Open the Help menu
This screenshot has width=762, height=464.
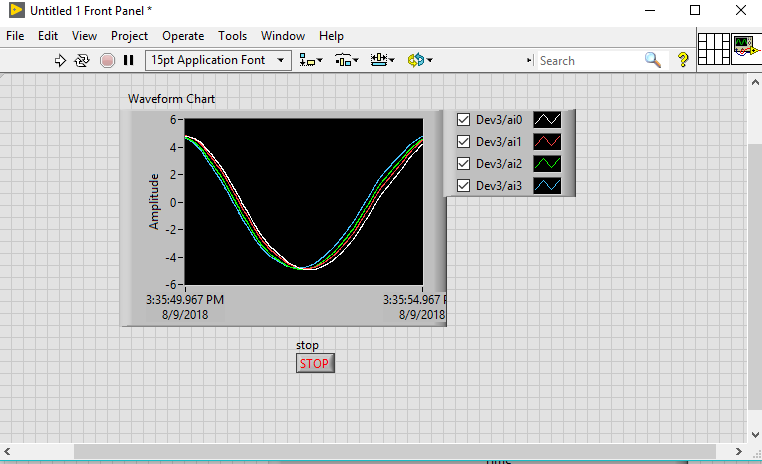(x=331, y=36)
